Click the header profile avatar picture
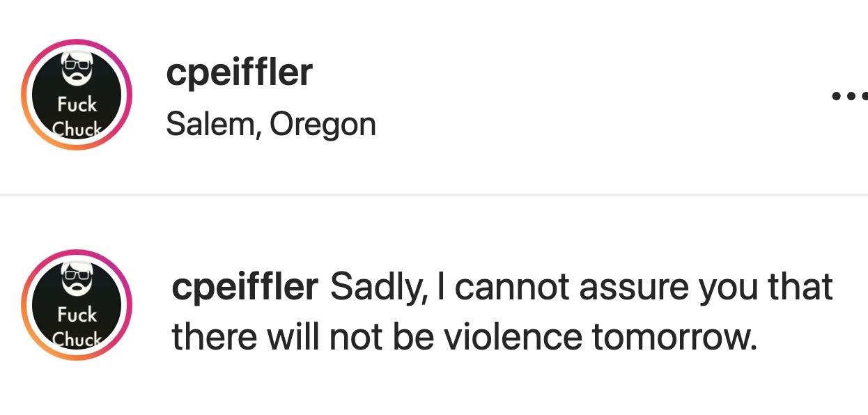 pyautogui.click(x=77, y=94)
